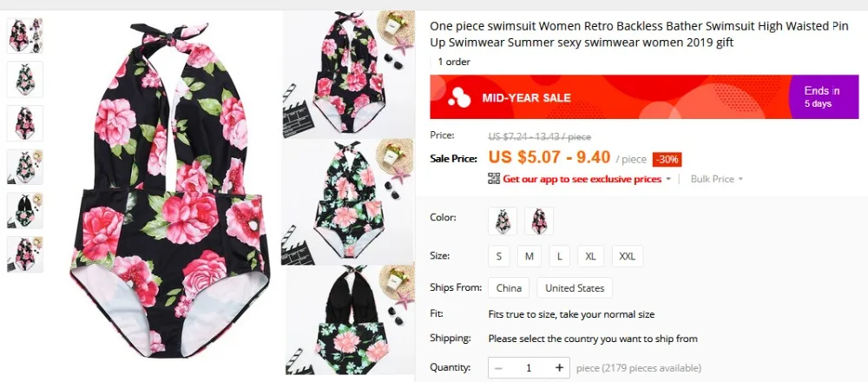The image size is (868, 382).
Task: Increase quantity with the plus button
Action: click(x=559, y=367)
